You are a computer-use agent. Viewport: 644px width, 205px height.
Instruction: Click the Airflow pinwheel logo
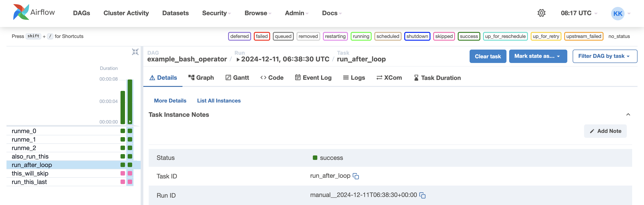[x=21, y=12]
